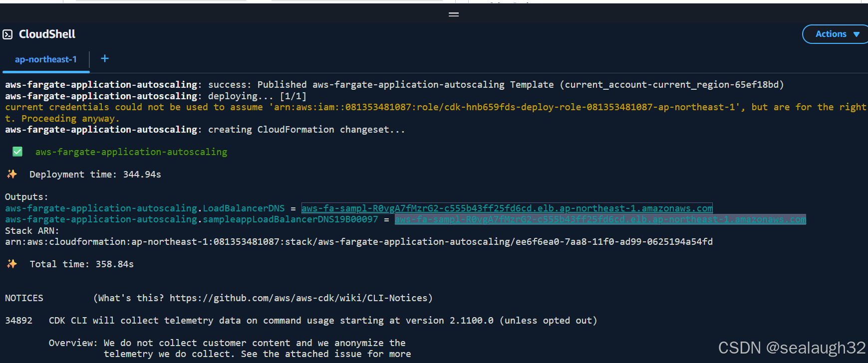Viewport: 868px width, 363px height.
Task: Open the sampleappLoadBalancerDNS19B00097 highlighted link
Action: 600,219
